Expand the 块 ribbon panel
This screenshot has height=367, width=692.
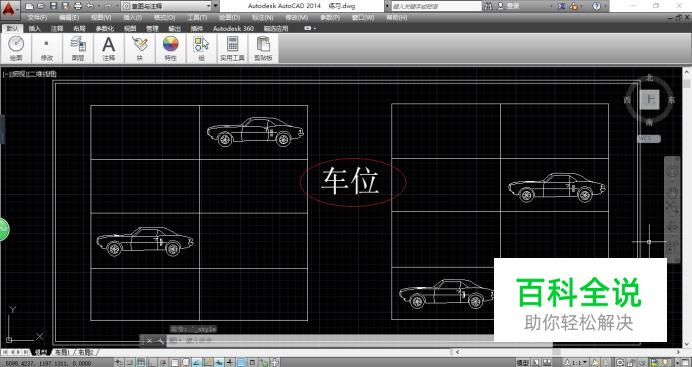click(139, 48)
